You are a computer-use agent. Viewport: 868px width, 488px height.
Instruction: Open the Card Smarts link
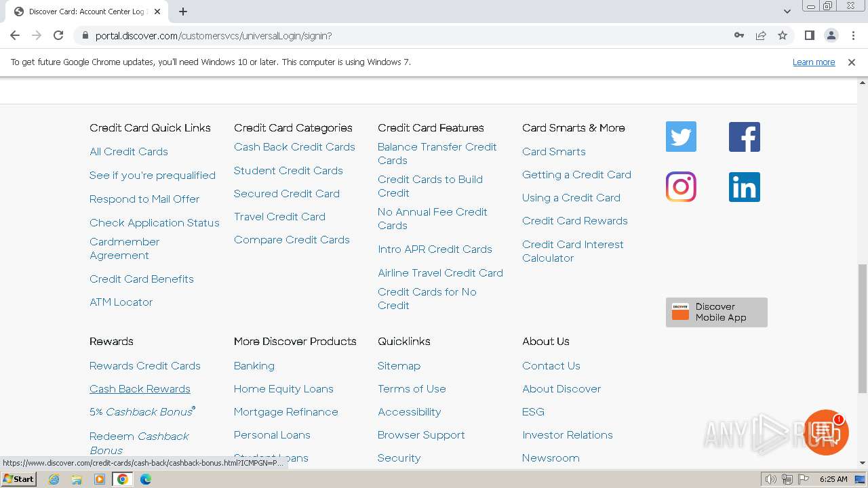554,152
